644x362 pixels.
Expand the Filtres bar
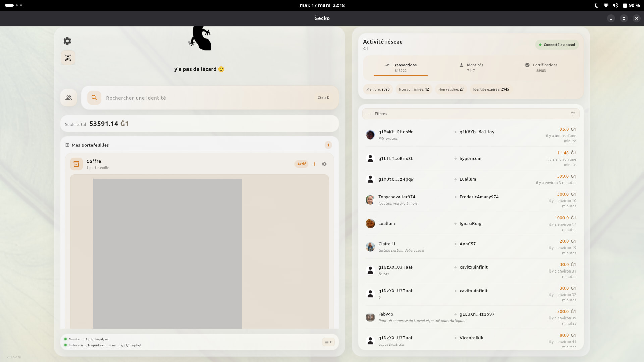click(381, 114)
